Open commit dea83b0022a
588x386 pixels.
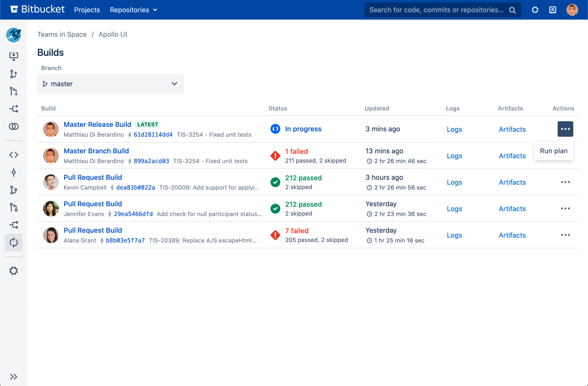(136, 188)
